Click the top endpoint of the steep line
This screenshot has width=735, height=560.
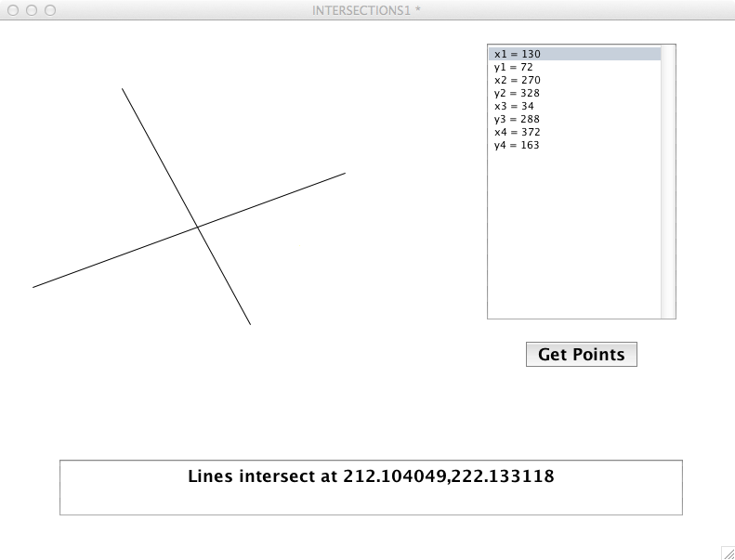[x=123, y=89]
